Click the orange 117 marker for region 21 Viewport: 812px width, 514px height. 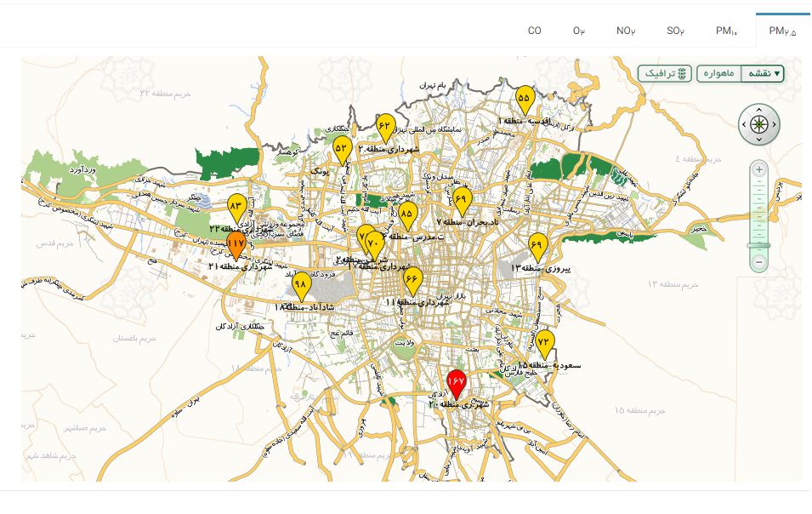pyautogui.click(x=236, y=245)
